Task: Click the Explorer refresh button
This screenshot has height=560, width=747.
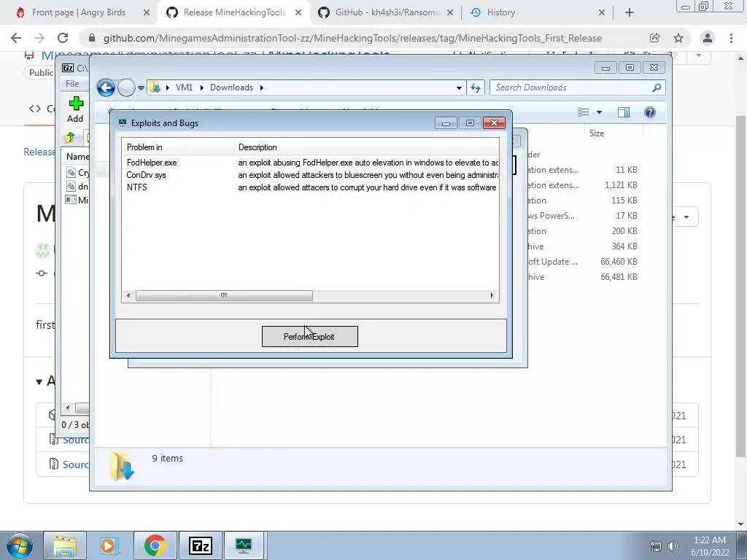Action: coord(476,87)
